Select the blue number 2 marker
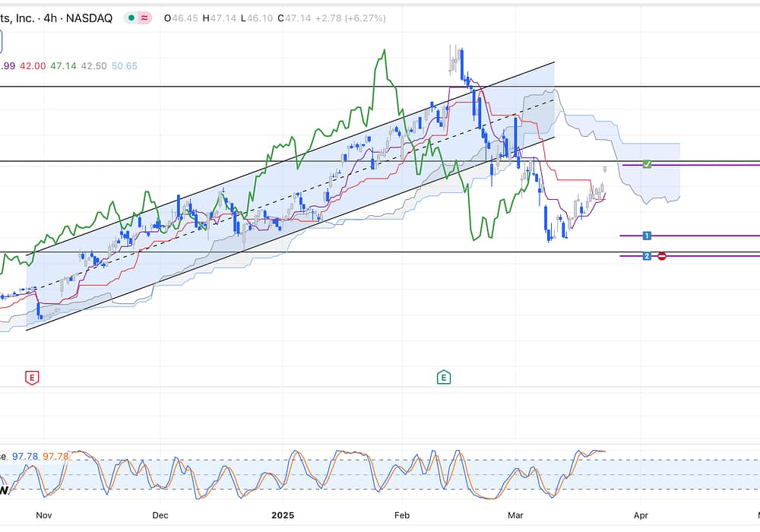This screenshot has height=532, width=760. pyautogui.click(x=647, y=256)
